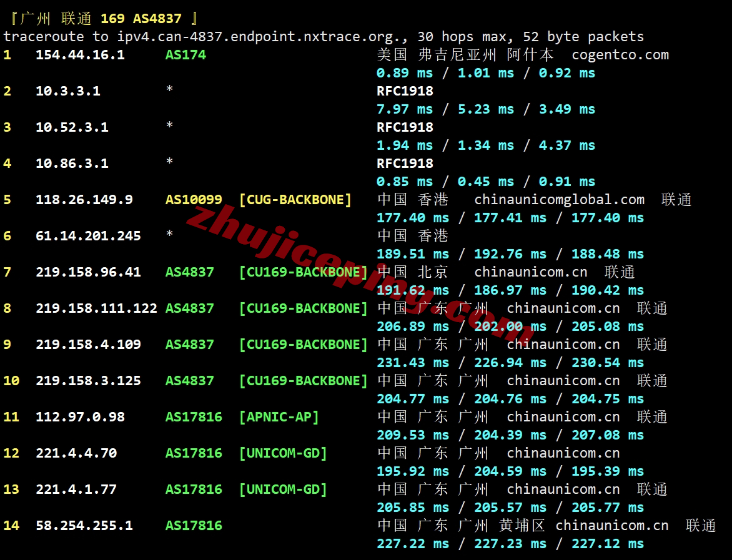This screenshot has width=732, height=560.
Task: Select hop 14 IP 58.254.255.1
Action: coord(84,526)
